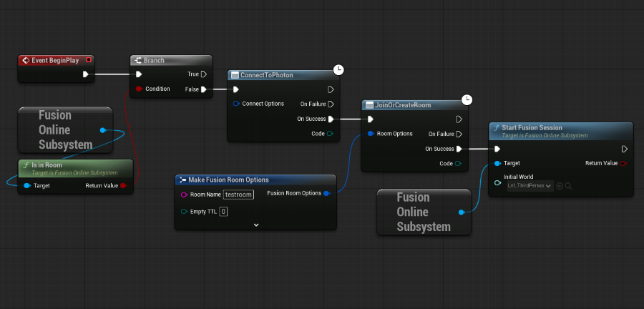Select the Make Fusion Room Options title
644x309 pixels.
pyautogui.click(x=228, y=180)
